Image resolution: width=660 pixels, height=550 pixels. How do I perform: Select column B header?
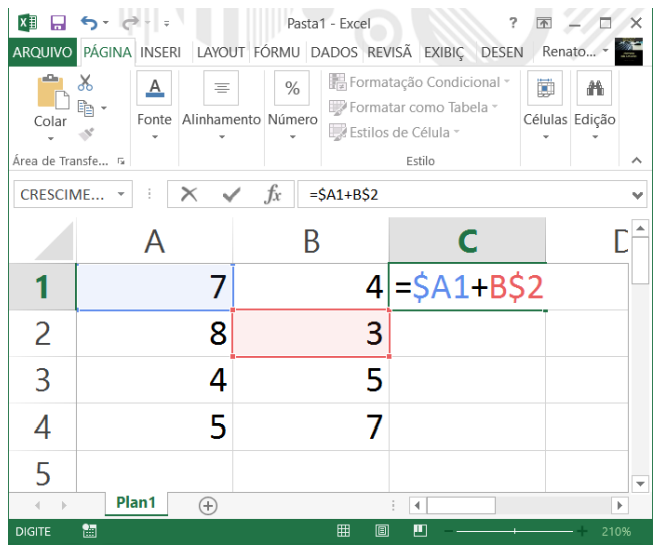pos(311,241)
